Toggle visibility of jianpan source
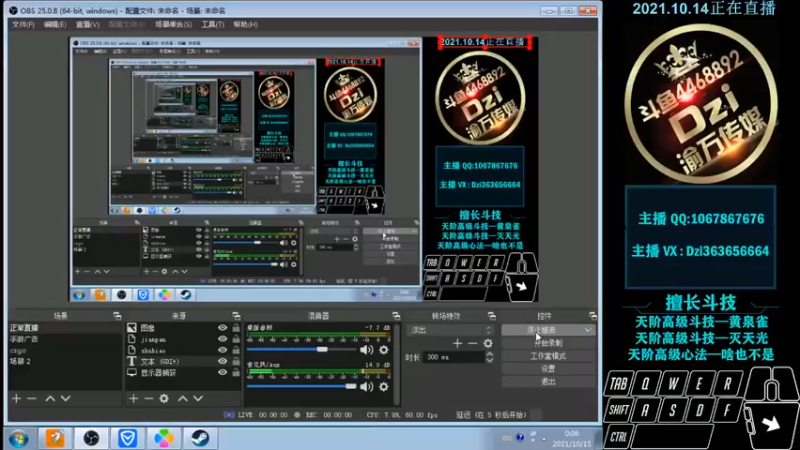This screenshot has height=450, width=800. click(222, 339)
